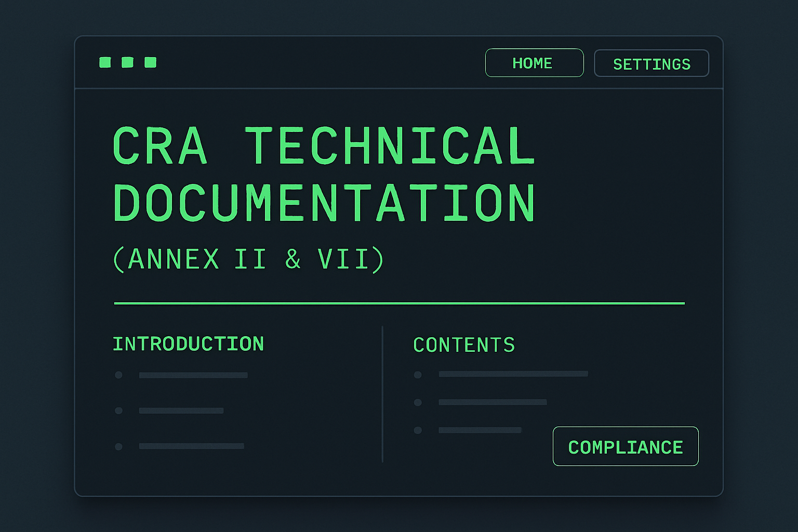Click the third placeholder bar under CONTENTS
The height and width of the screenshot is (532, 798).
[x=479, y=430]
